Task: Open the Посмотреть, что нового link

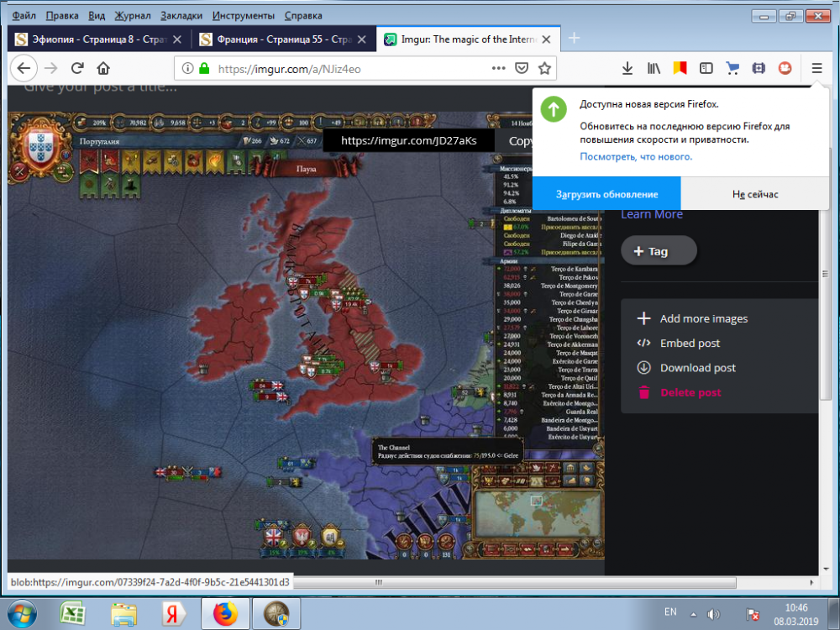Action: (635, 157)
